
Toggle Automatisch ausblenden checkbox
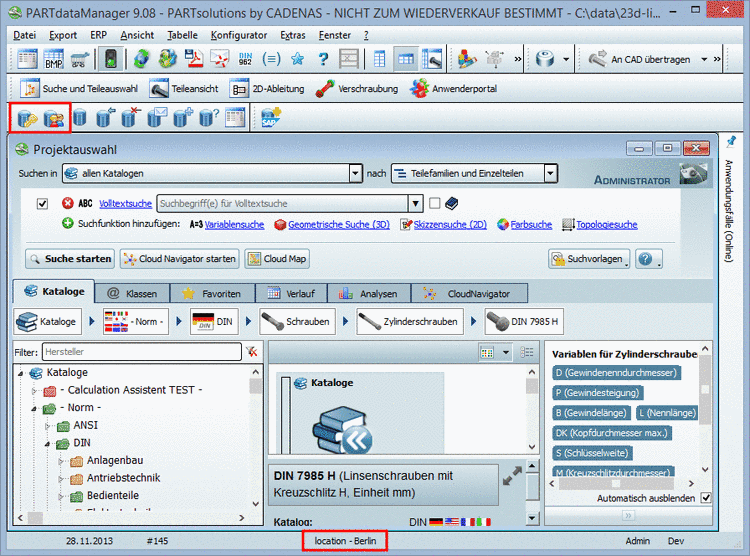tap(706, 498)
